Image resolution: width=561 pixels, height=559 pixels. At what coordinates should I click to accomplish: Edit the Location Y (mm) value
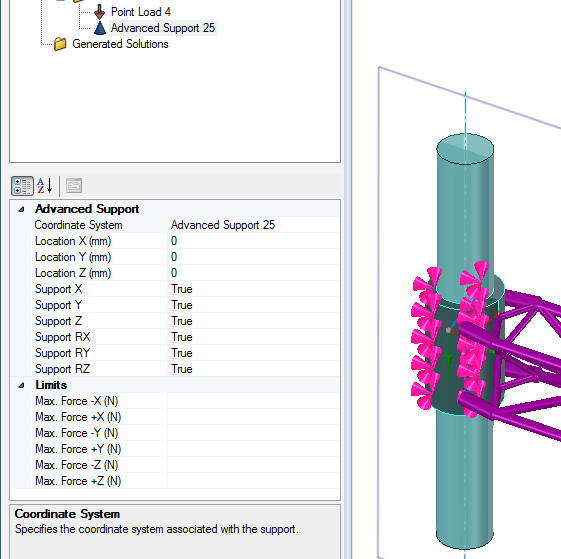click(253, 257)
